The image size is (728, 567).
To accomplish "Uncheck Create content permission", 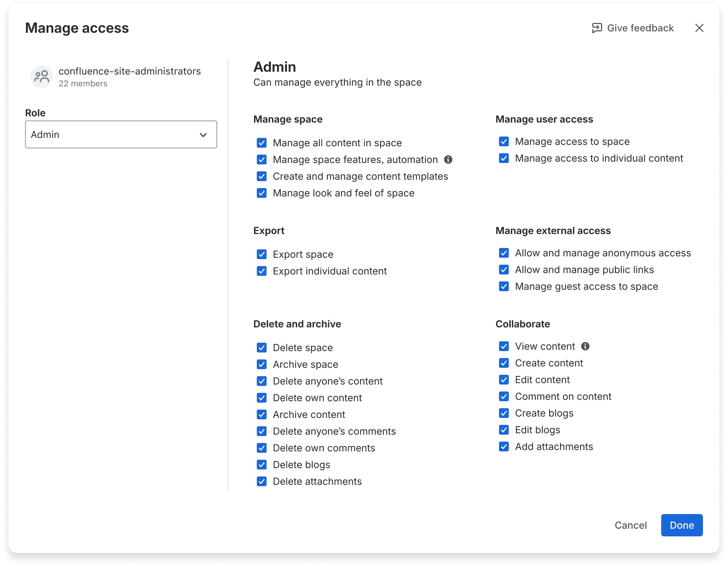I will pyautogui.click(x=504, y=363).
